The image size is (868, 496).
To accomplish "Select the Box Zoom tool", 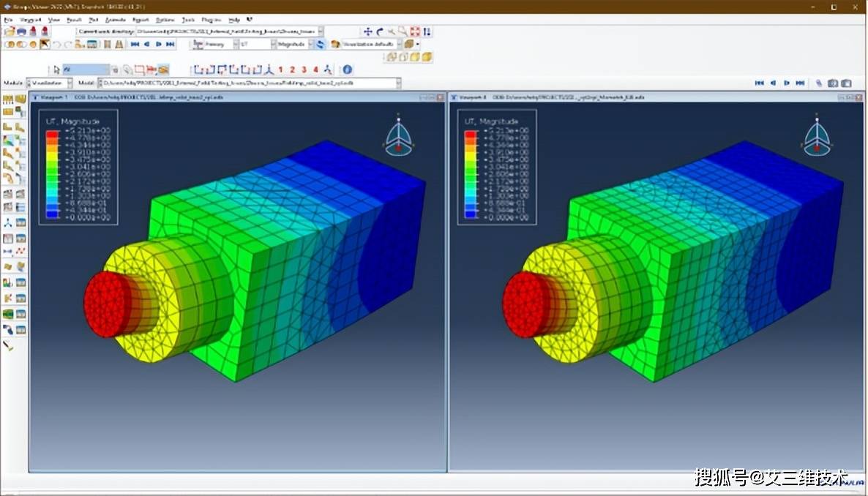I will pos(403,31).
